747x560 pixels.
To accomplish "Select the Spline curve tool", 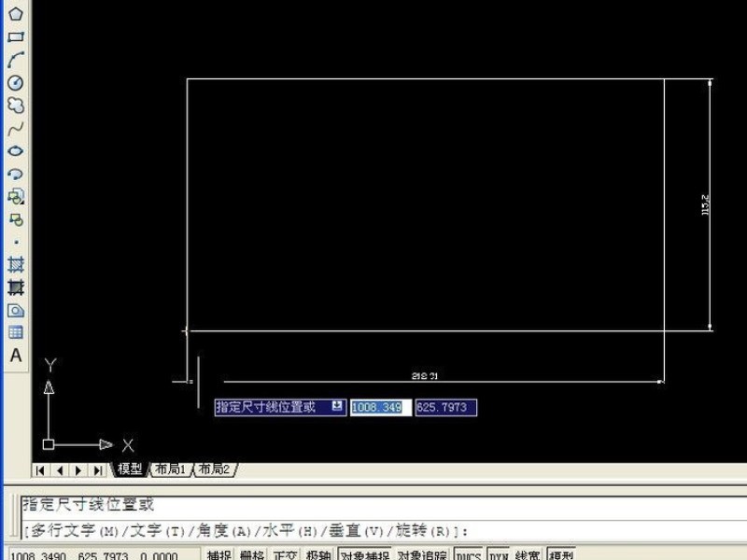I will pyautogui.click(x=16, y=129).
